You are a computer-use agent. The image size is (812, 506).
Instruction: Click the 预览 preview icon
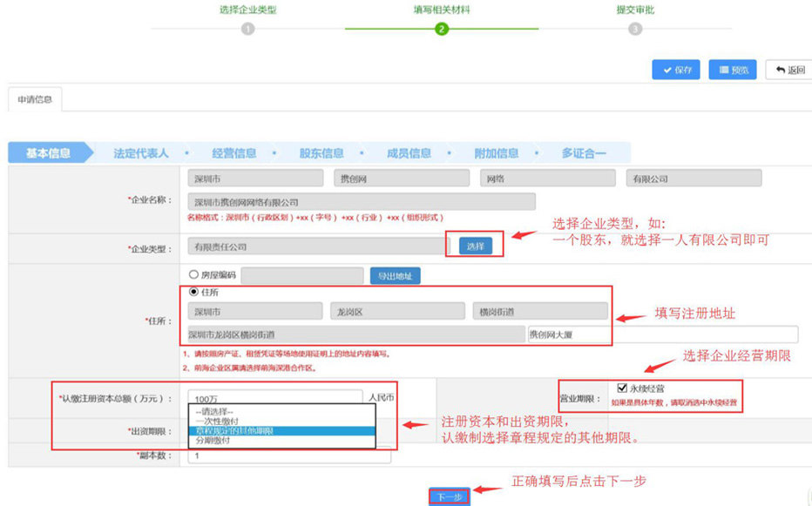tap(723, 70)
